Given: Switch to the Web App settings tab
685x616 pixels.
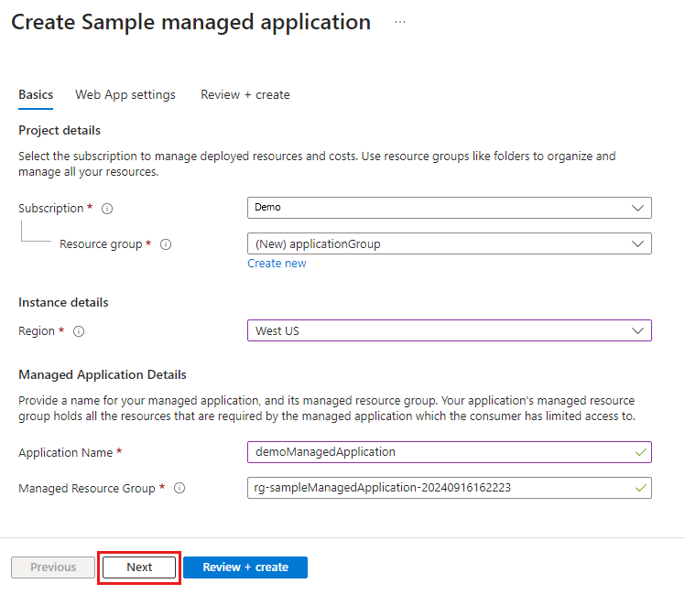Looking at the screenshot, I should click(x=125, y=94).
